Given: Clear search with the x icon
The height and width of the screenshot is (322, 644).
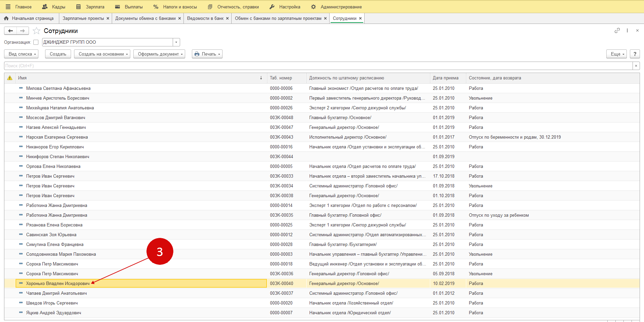Looking at the screenshot, I should [x=636, y=66].
